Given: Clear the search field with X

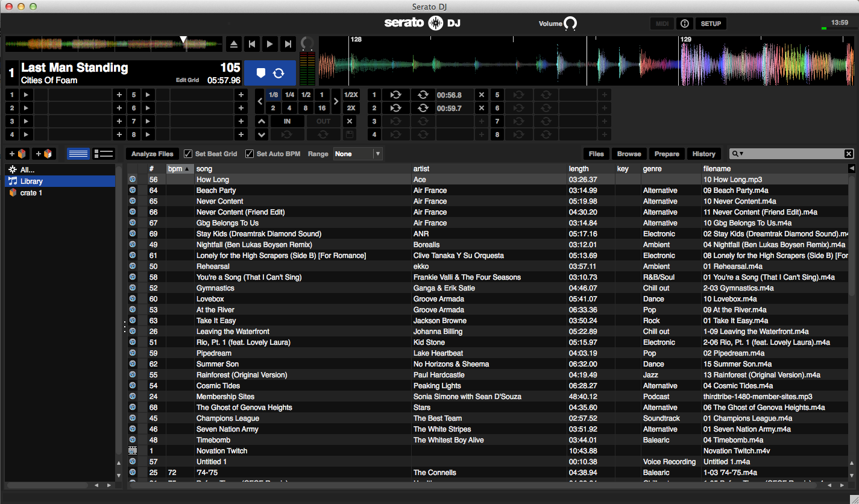Looking at the screenshot, I should 848,154.
